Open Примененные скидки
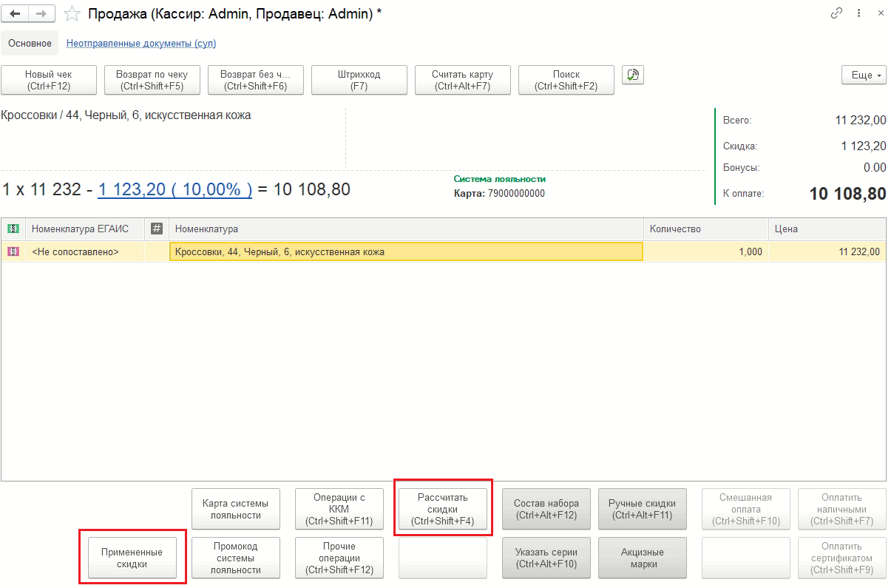This screenshot has width=894, height=588. click(132, 558)
